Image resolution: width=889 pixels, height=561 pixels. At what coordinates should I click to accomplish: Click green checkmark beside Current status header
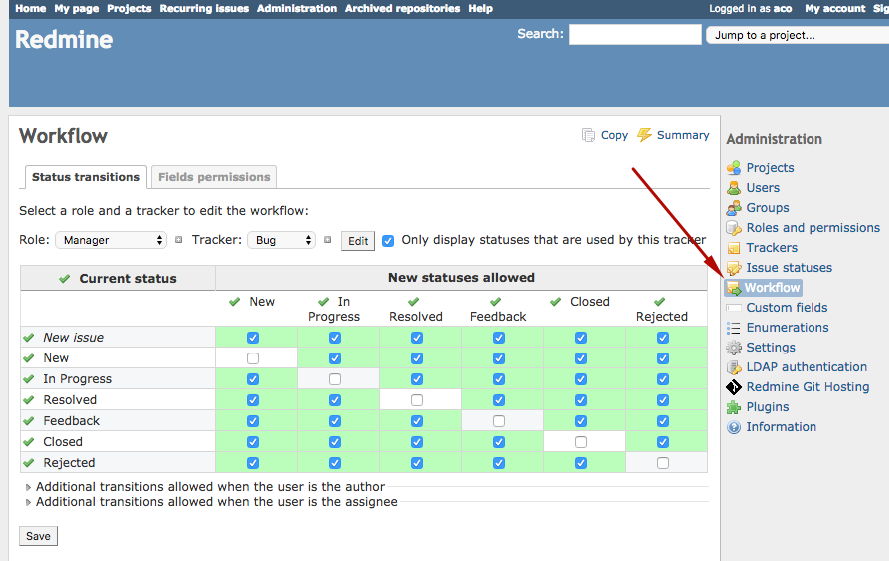(x=65, y=279)
